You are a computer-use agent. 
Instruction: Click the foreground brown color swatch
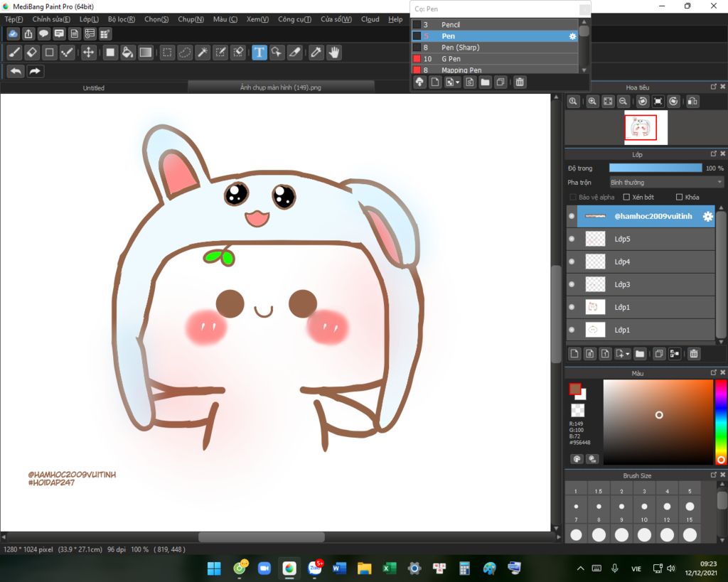point(574,389)
